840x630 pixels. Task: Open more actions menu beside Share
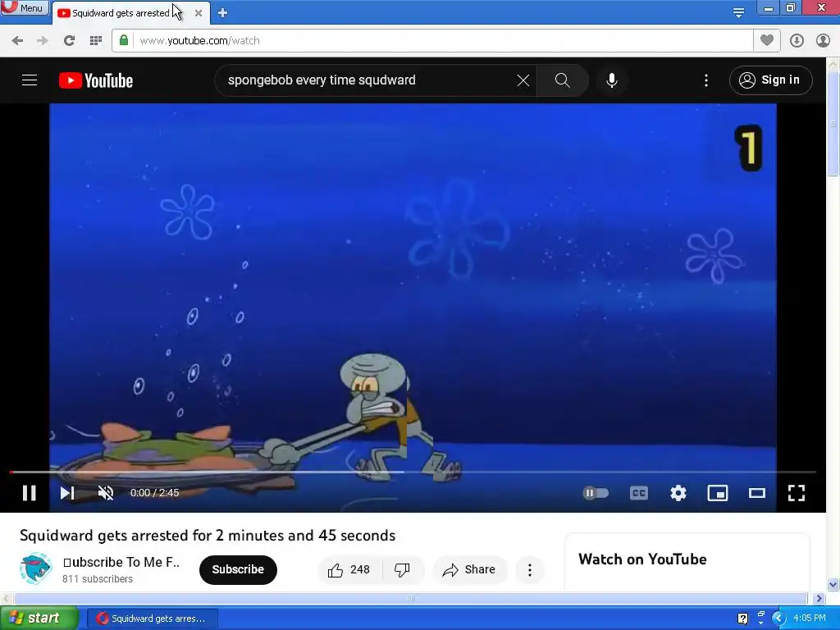point(530,569)
